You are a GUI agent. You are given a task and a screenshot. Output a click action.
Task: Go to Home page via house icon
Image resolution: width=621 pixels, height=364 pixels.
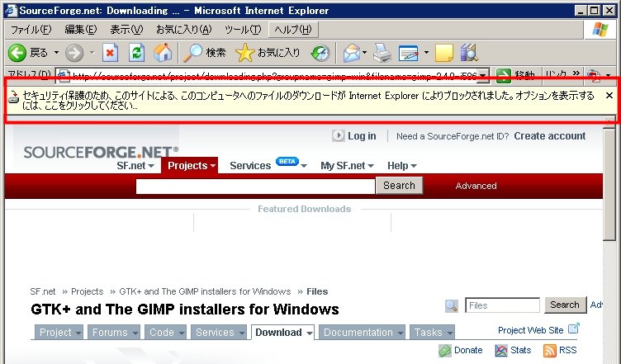click(x=163, y=53)
